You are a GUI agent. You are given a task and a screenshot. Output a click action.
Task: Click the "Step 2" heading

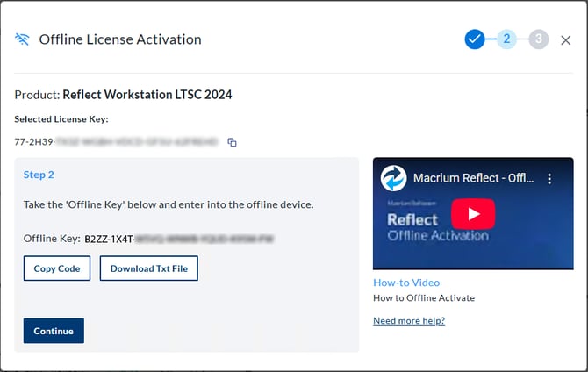coord(39,175)
